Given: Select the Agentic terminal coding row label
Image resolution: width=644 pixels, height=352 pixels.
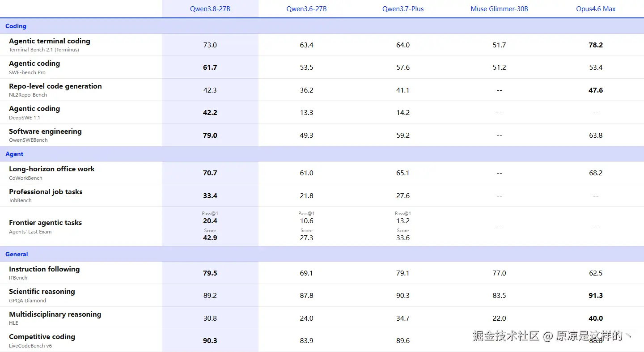Looking at the screenshot, I should coord(50,41).
